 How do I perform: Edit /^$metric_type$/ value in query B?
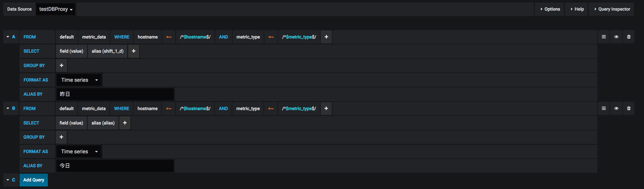(x=299, y=108)
